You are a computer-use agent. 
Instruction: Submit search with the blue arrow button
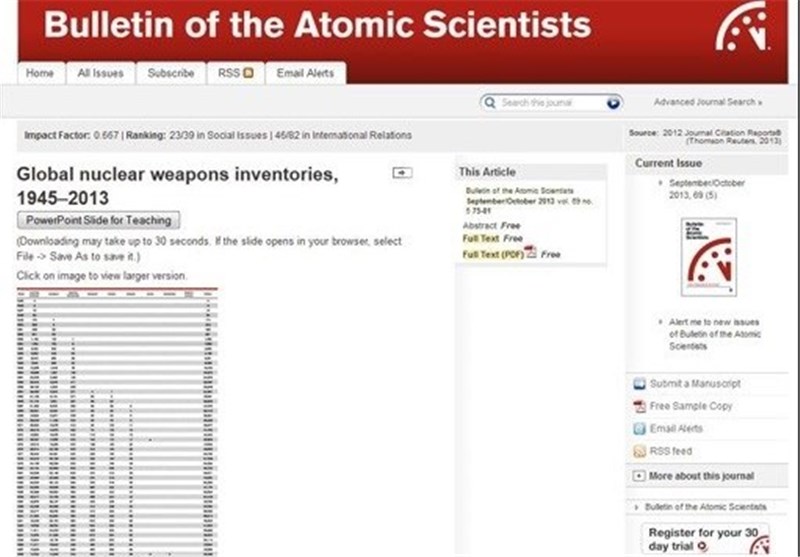point(613,103)
